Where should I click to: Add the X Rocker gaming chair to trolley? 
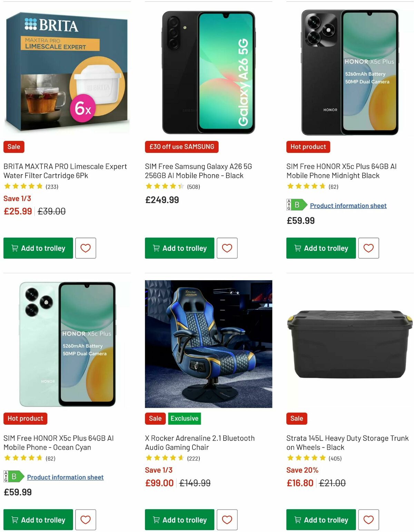179,520
